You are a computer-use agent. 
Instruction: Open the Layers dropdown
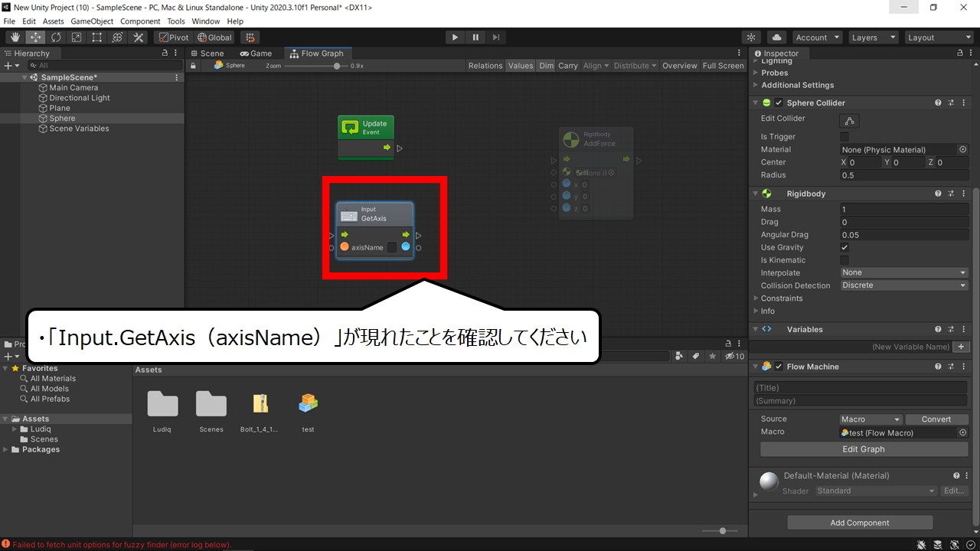pyautogui.click(x=873, y=37)
